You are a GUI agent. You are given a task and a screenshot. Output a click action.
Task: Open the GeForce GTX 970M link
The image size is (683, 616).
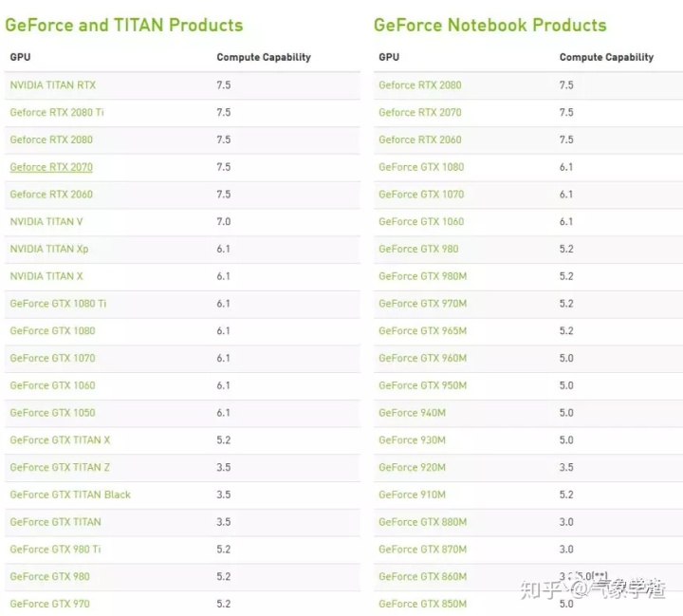coord(422,304)
